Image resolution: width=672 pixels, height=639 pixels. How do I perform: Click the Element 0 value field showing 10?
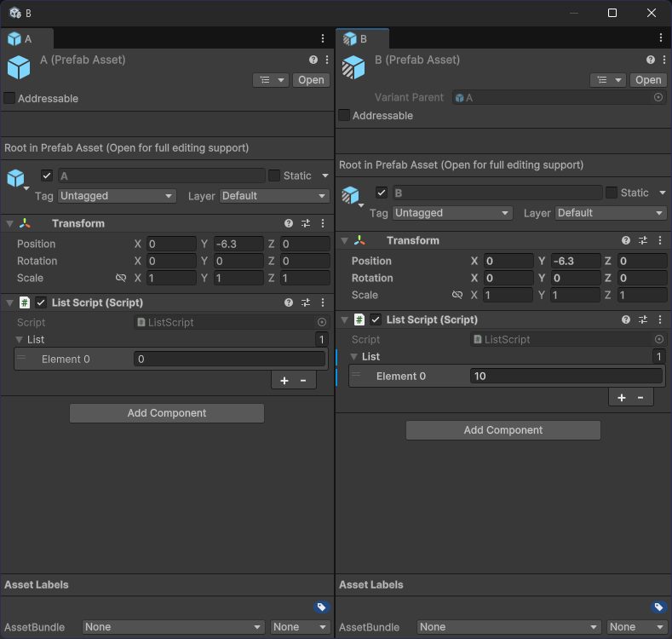566,376
